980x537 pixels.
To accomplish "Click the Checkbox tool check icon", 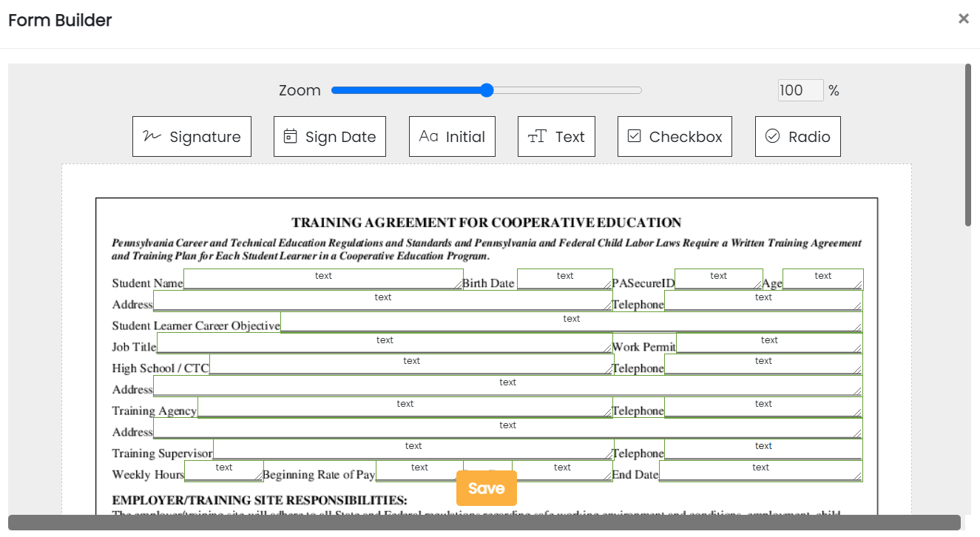I will tap(634, 136).
